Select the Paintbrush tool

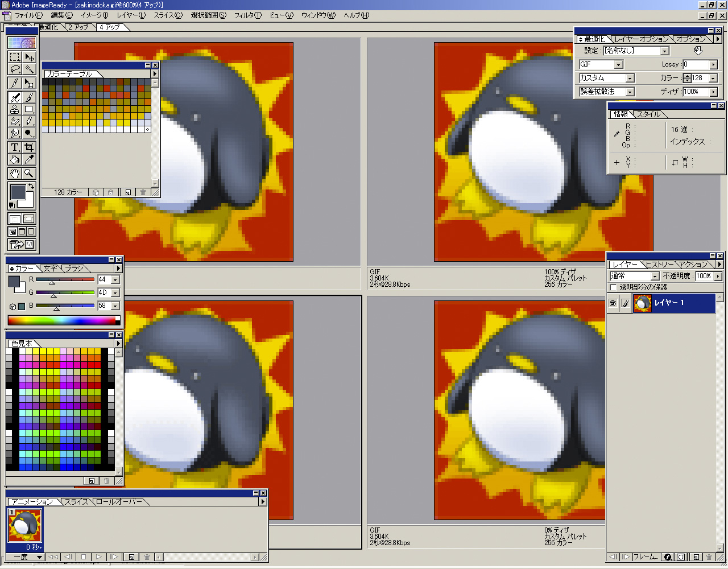tap(29, 98)
